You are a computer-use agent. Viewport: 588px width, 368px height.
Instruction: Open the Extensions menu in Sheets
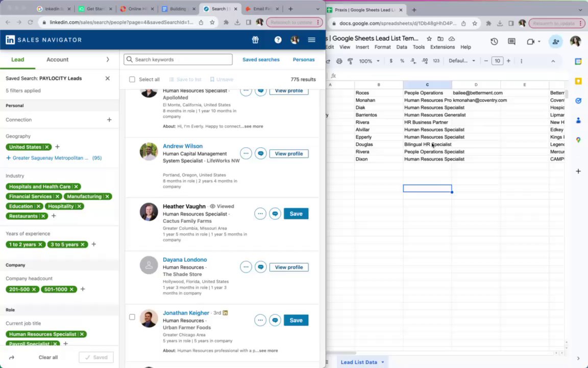[443, 47]
